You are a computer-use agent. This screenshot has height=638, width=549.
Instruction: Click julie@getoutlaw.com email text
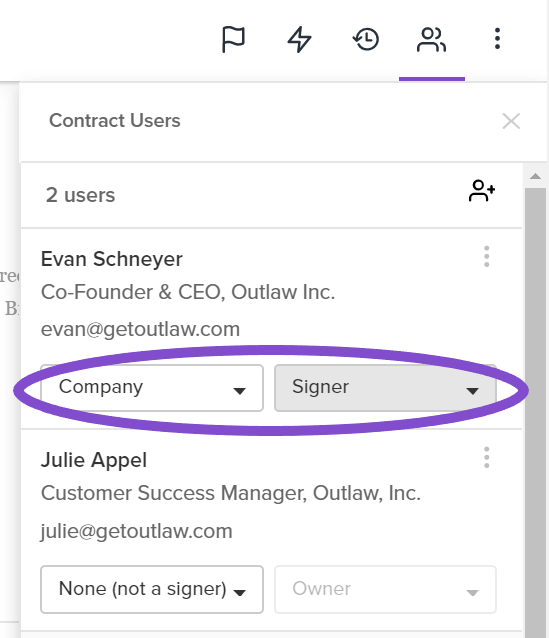click(x=136, y=531)
